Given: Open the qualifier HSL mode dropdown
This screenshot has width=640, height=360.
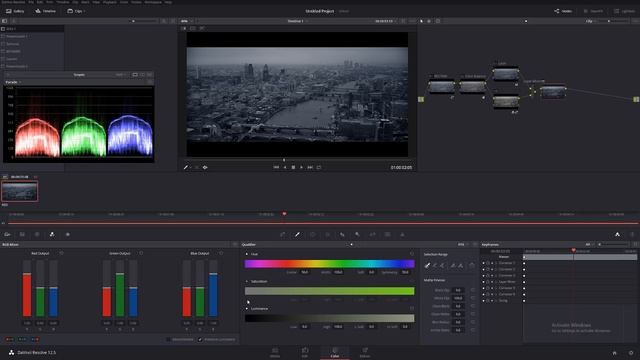Looking at the screenshot, I should click(x=463, y=244).
